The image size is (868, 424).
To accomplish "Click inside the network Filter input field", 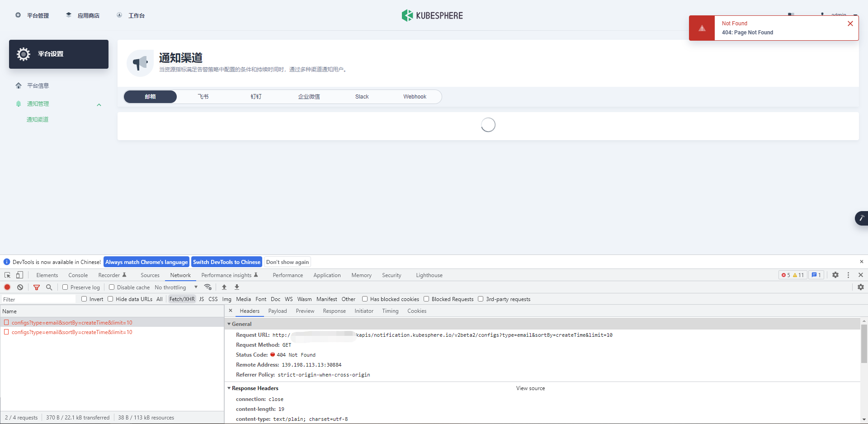I will [x=38, y=299].
